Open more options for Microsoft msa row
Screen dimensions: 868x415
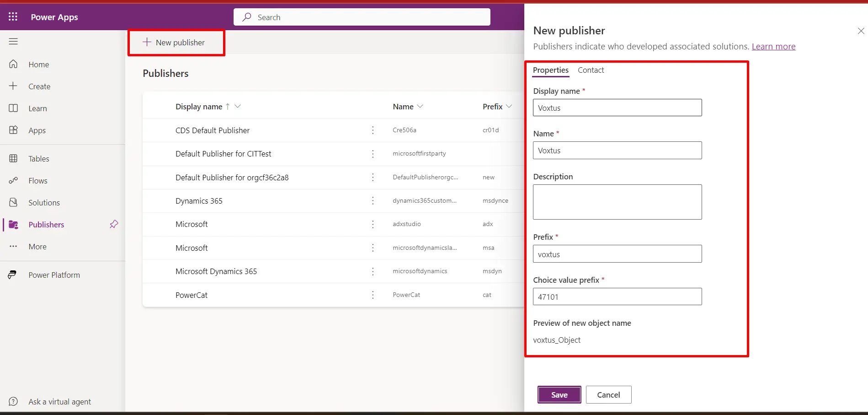click(x=373, y=248)
